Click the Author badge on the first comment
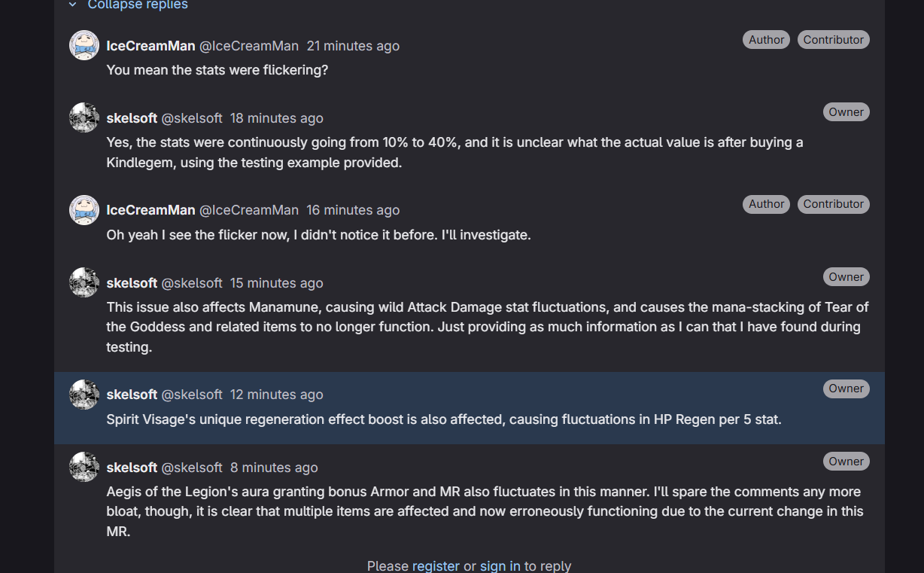Screen dimensions: 924x573 click(x=766, y=40)
